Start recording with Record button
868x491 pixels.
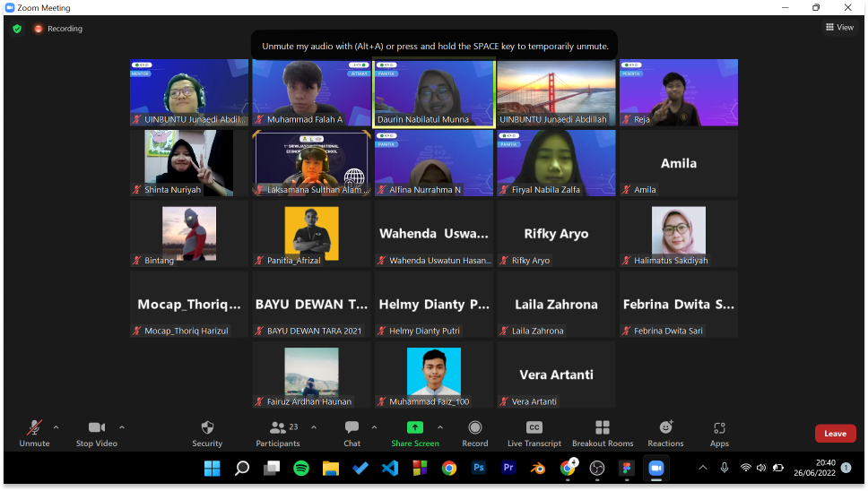pos(475,428)
